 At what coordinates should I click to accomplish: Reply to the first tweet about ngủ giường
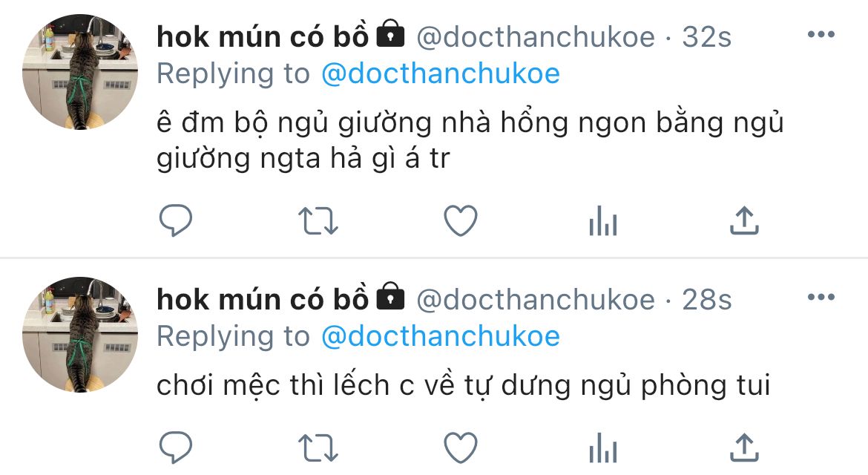(176, 220)
